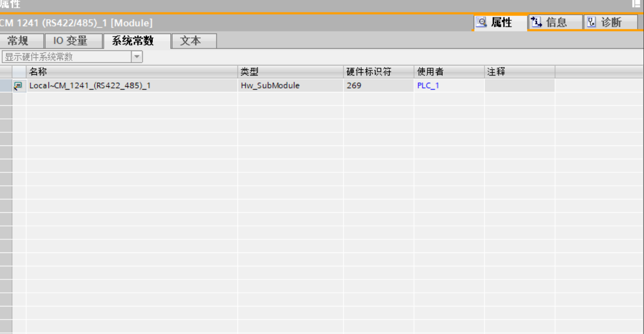Switch to the 信息 (Info) inspector tab
Viewport: 644px width, 334px height.
550,23
